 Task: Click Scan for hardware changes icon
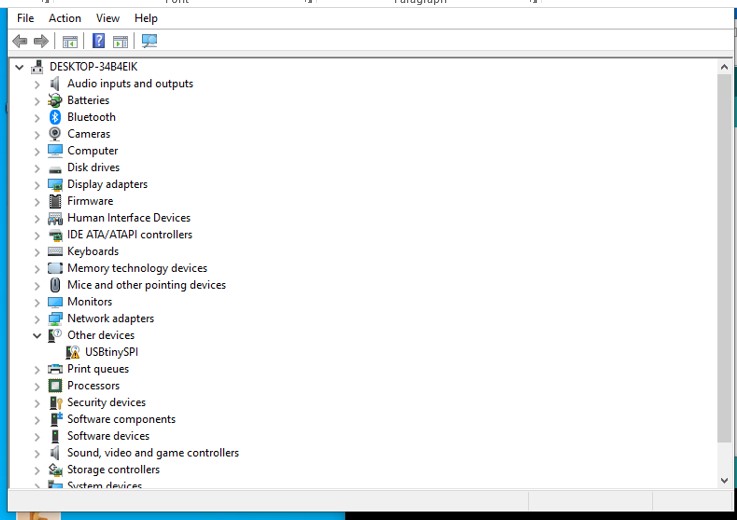[x=149, y=41]
